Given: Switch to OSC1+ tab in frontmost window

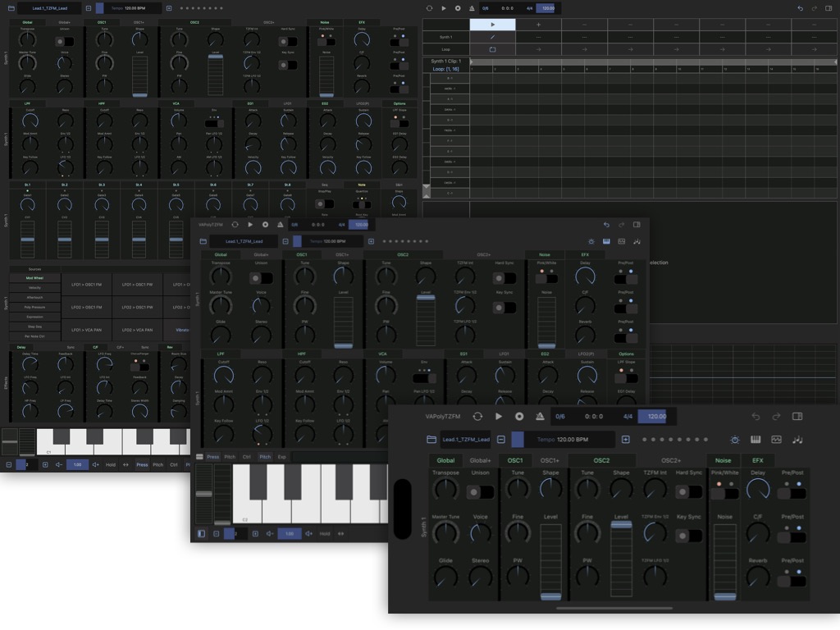Looking at the screenshot, I should point(550,460).
